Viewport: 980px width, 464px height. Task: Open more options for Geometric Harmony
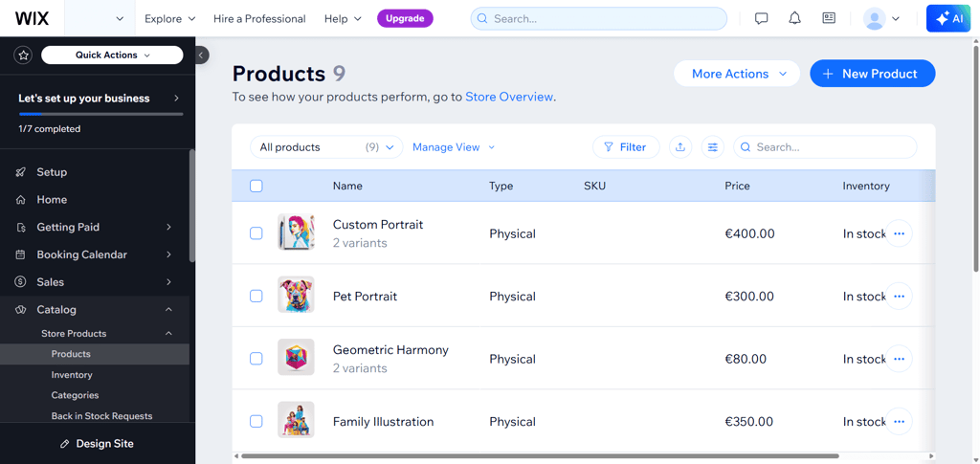[900, 359]
